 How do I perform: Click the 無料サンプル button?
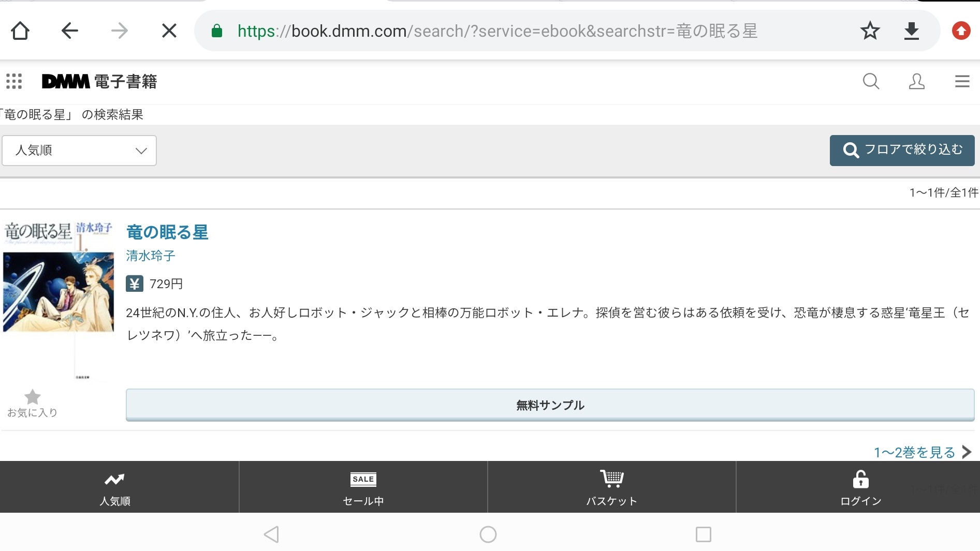click(550, 405)
